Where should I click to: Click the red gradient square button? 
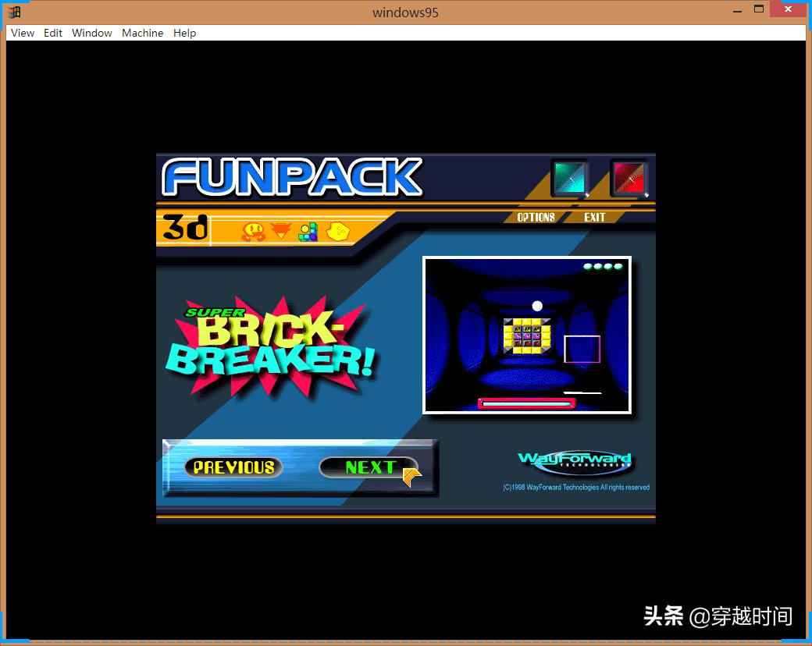point(629,178)
